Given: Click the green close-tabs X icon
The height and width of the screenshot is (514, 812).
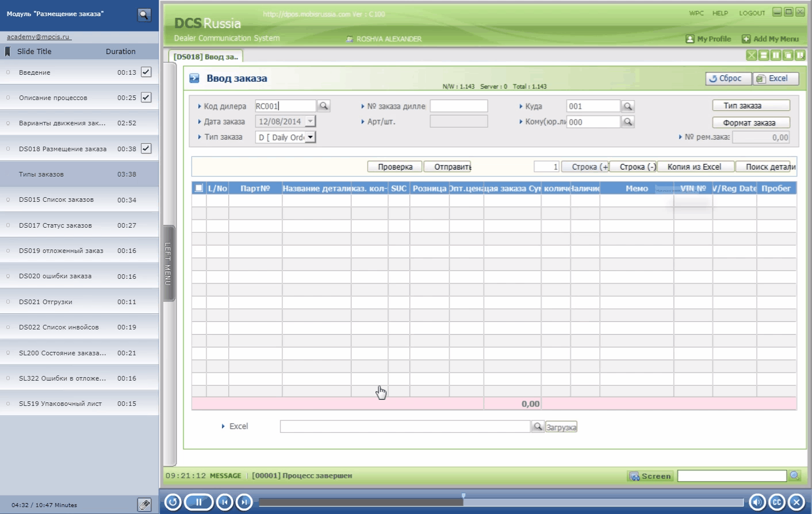Looking at the screenshot, I should [752, 55].
